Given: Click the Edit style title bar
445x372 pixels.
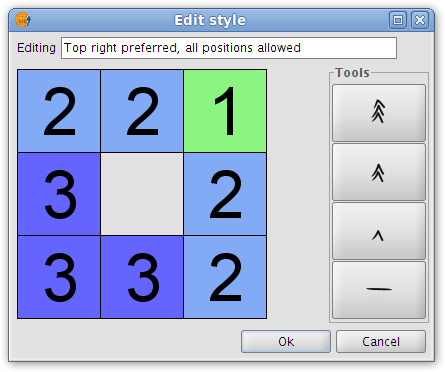Looking at the screenshot, I should pos(210,20).
